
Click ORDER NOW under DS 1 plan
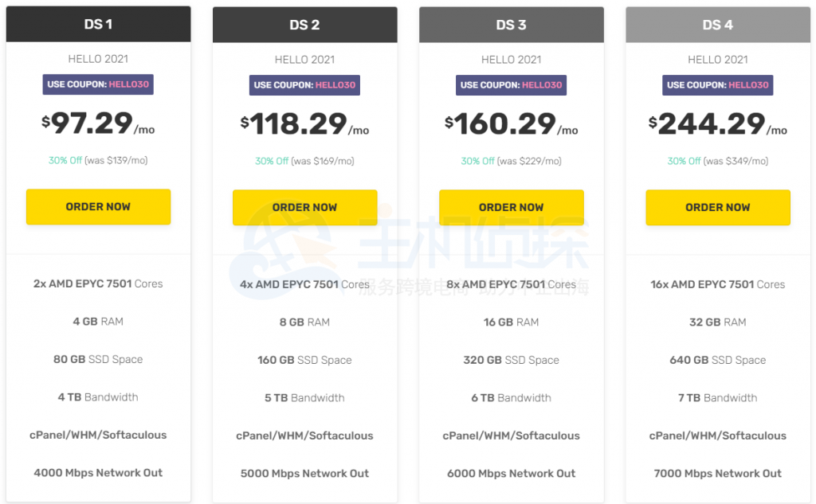click(x=98, y=206)
